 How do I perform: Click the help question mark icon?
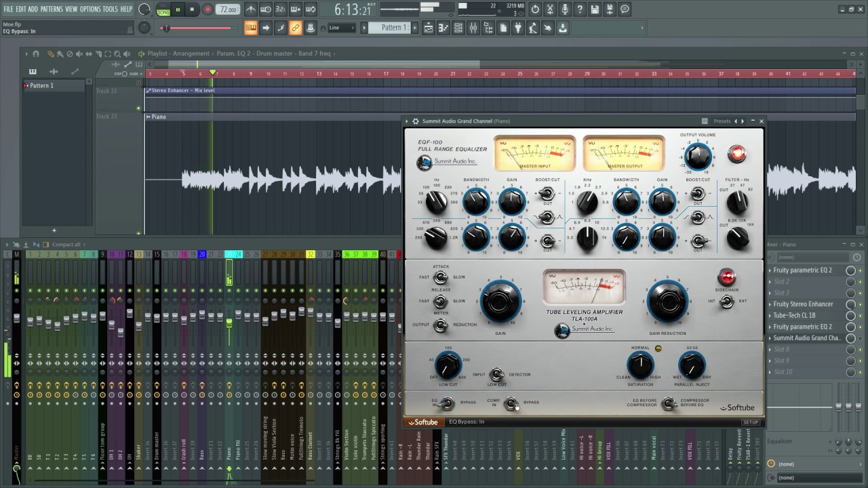[x=580, y=9]
